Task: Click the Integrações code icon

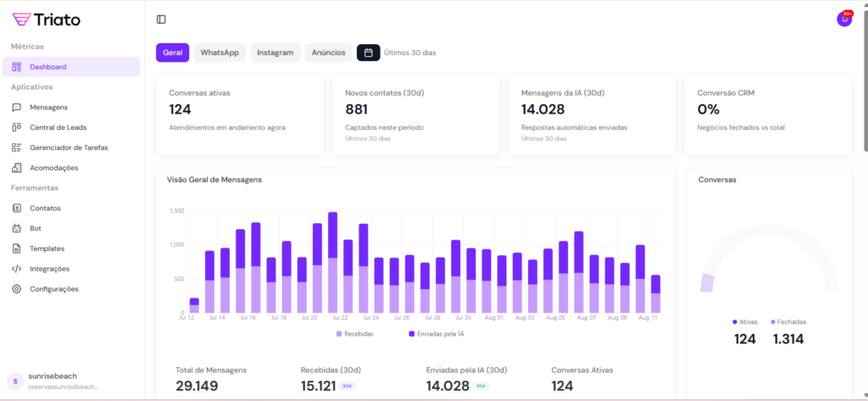Action: [17, 269]
